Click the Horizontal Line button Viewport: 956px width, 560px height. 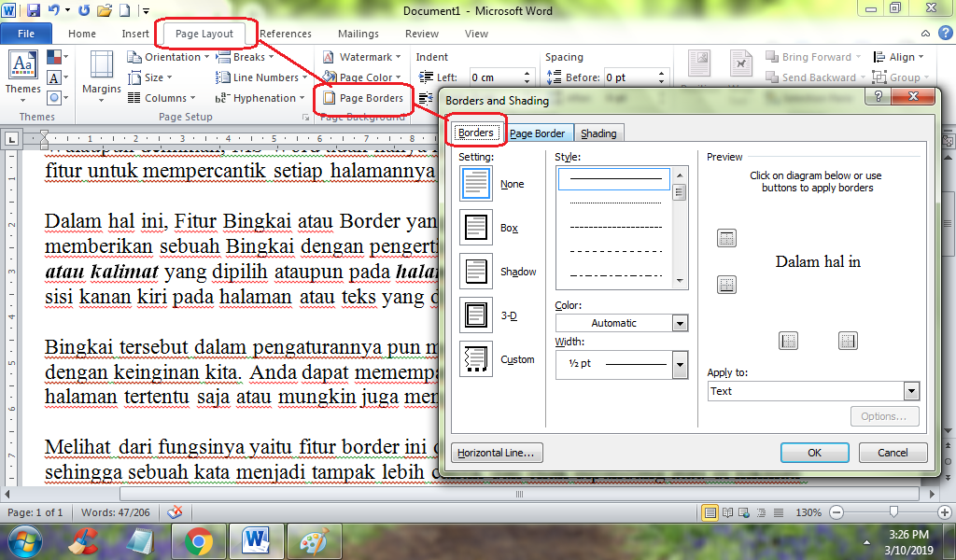497,453
